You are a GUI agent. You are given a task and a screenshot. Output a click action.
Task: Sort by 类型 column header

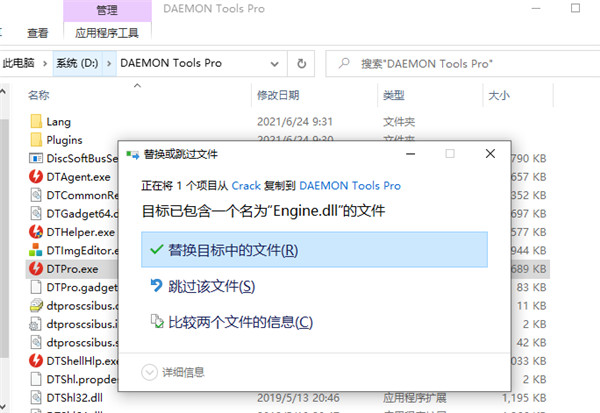(394, 95)
